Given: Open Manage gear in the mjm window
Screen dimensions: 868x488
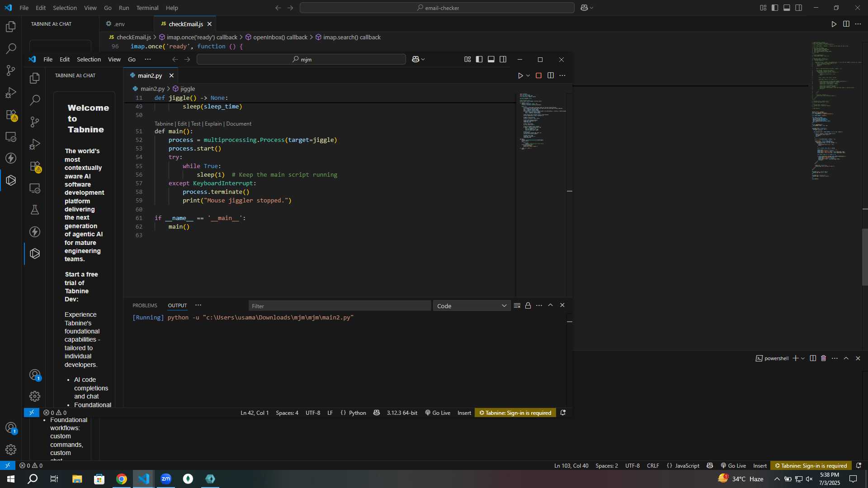Looking at the screenshot, I should point(35,396).
